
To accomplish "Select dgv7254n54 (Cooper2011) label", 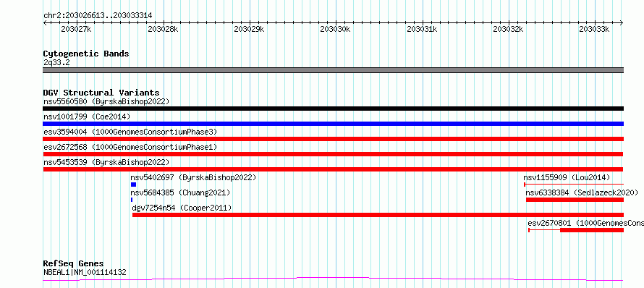I will (182, 208).
